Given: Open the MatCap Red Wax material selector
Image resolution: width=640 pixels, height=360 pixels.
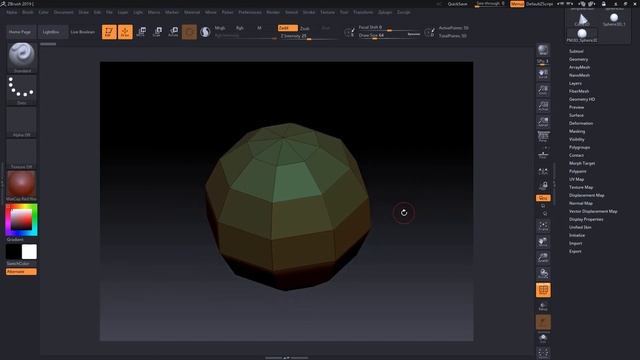Looking at the screenshot, I should point(22,186).
